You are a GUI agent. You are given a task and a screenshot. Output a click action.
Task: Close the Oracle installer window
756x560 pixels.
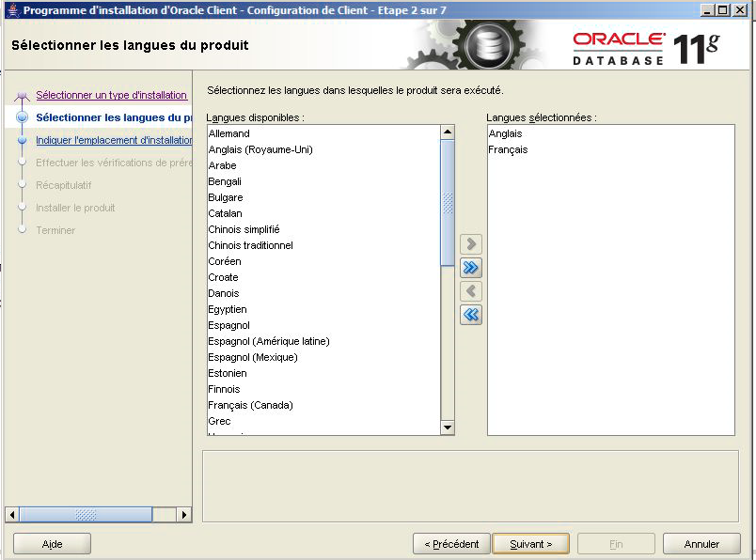[x=740, y=9]
